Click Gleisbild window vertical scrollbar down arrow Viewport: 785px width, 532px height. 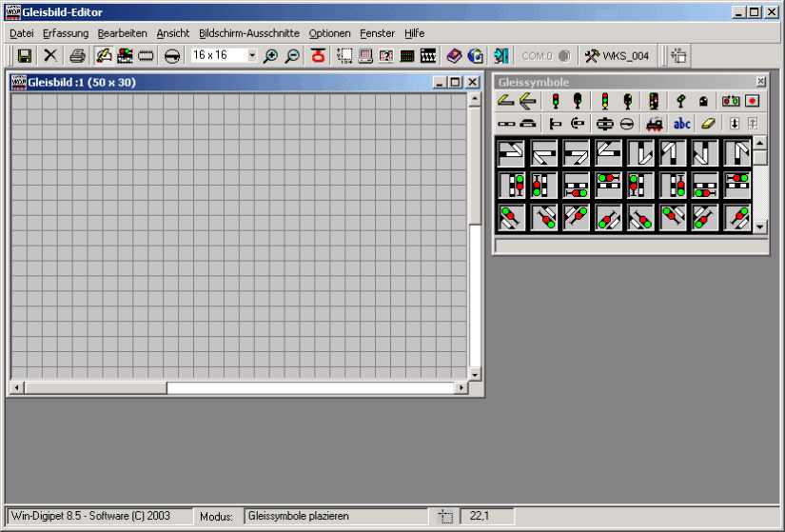475,375
